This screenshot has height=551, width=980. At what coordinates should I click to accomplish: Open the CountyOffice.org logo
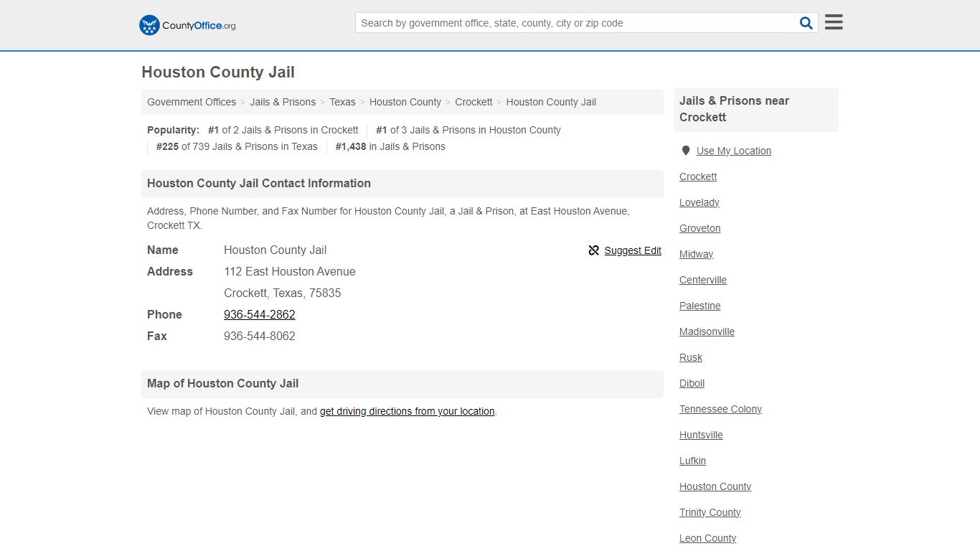tap(187, 25)
